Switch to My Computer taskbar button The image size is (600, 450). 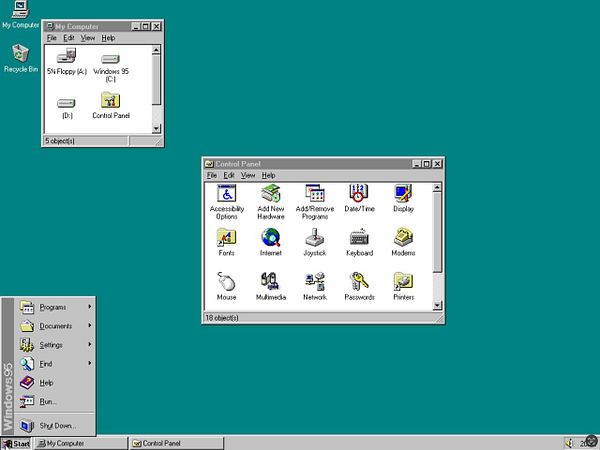click(80, 443)
